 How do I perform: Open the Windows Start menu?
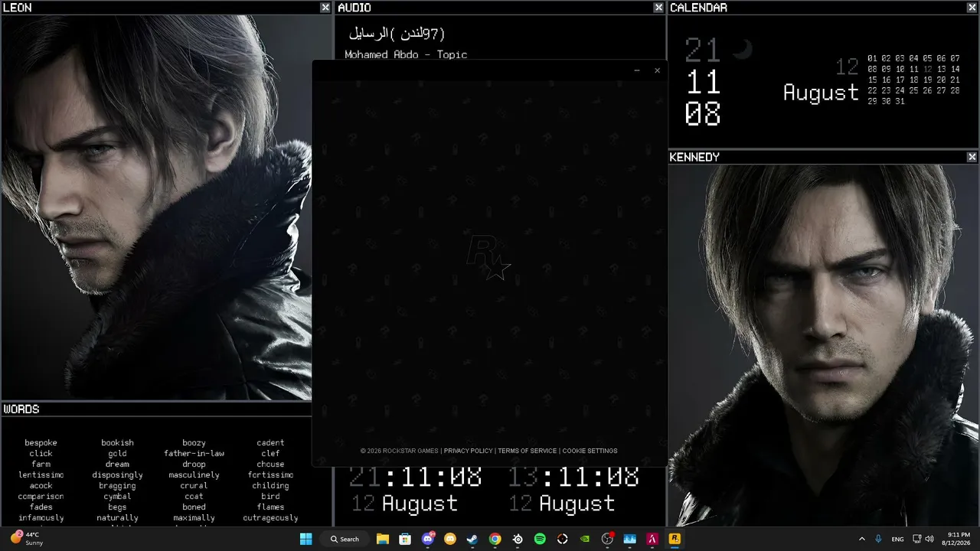pyautogui.click(x=305, y=539)
